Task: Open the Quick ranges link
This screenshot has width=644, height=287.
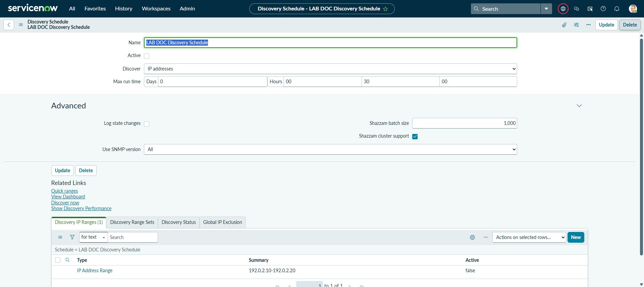Action: point(64,191)
